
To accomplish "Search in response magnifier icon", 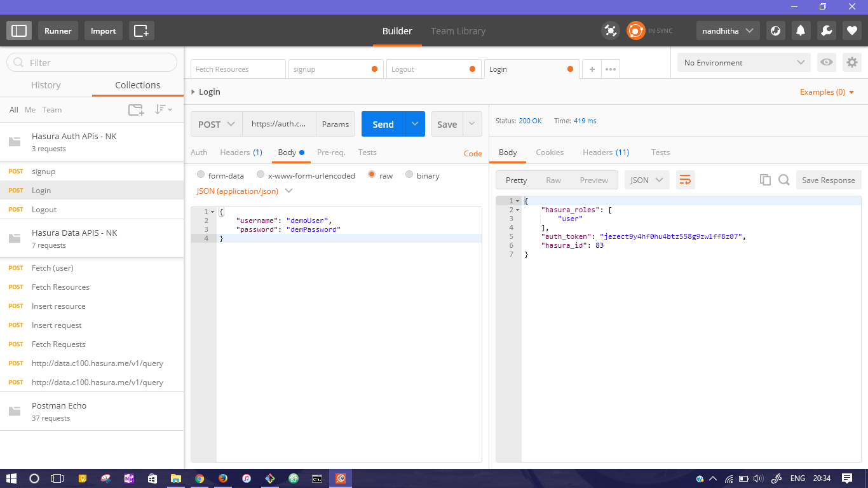I will click(x=784, y=180).
